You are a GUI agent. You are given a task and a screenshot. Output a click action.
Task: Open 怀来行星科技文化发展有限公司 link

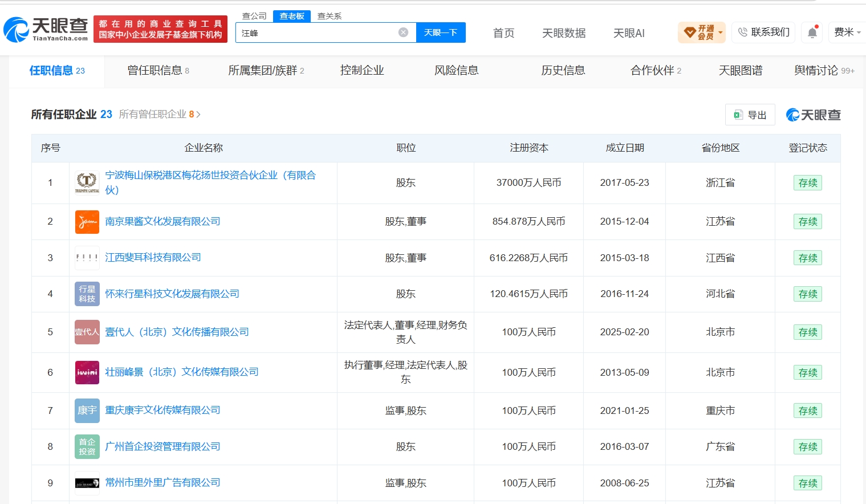coord(172,294)
